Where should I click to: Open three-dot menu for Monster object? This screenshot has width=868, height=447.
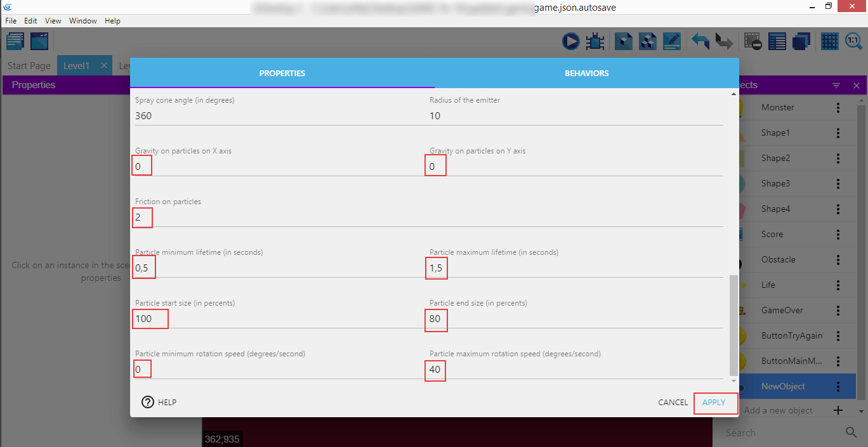click(838, 108)
